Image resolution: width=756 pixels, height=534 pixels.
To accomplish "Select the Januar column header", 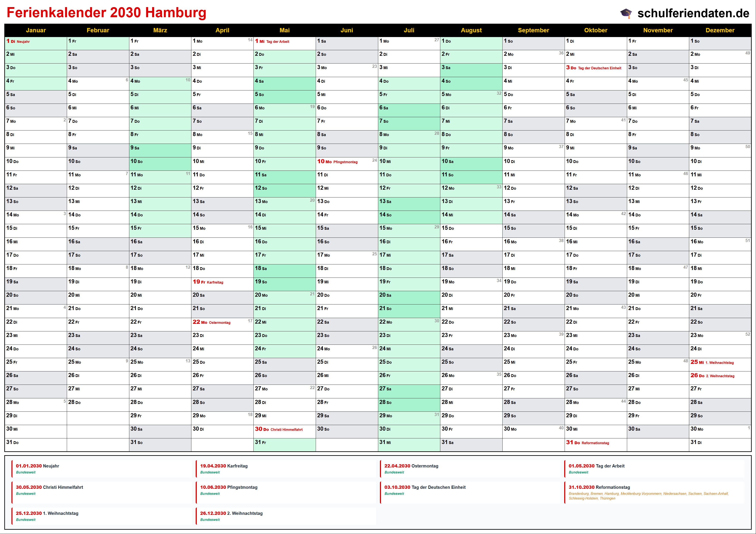I will [x=36, y=30].
